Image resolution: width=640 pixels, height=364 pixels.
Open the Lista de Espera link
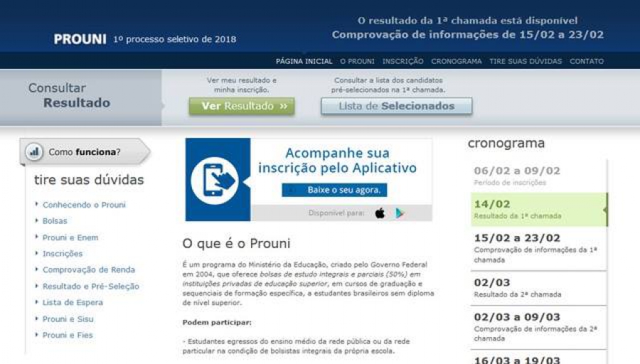[x=73, y=302]
